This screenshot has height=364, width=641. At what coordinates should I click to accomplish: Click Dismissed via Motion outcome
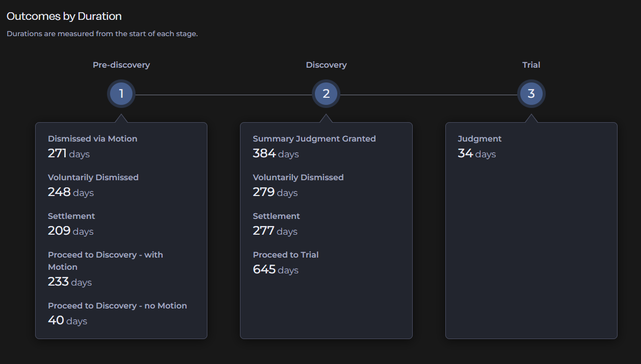[x=92, y=138]
